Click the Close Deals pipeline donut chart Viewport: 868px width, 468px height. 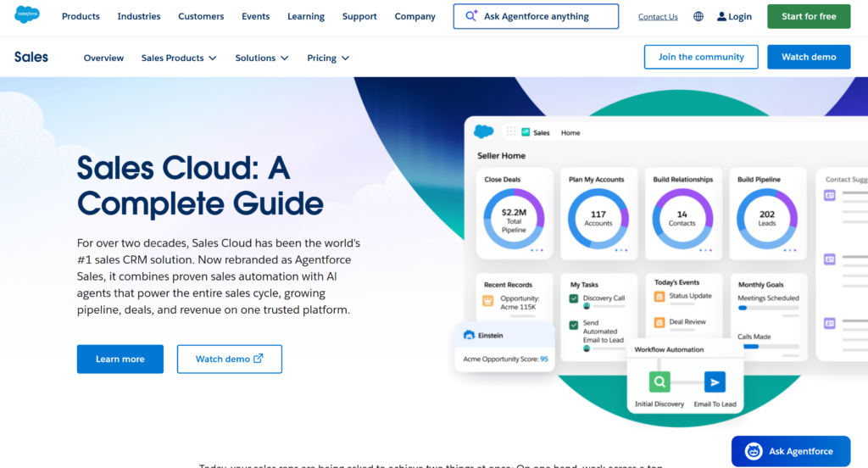coord(514,219)
